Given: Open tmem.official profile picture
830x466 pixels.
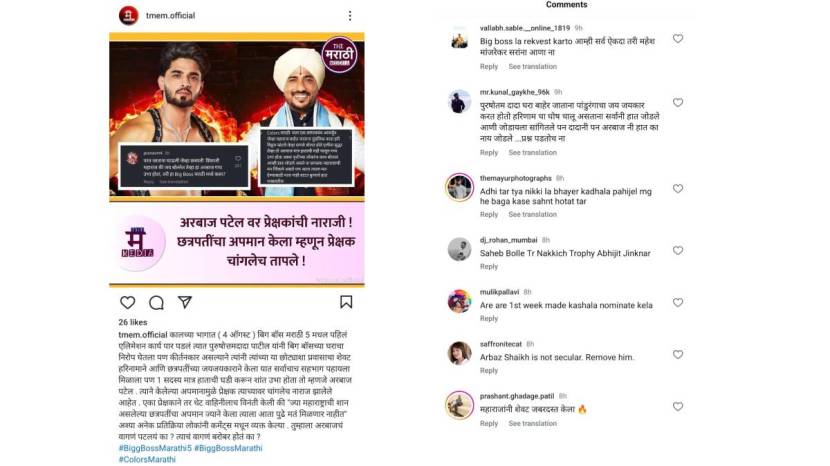Looking at the screenshot, I should 129,15.
